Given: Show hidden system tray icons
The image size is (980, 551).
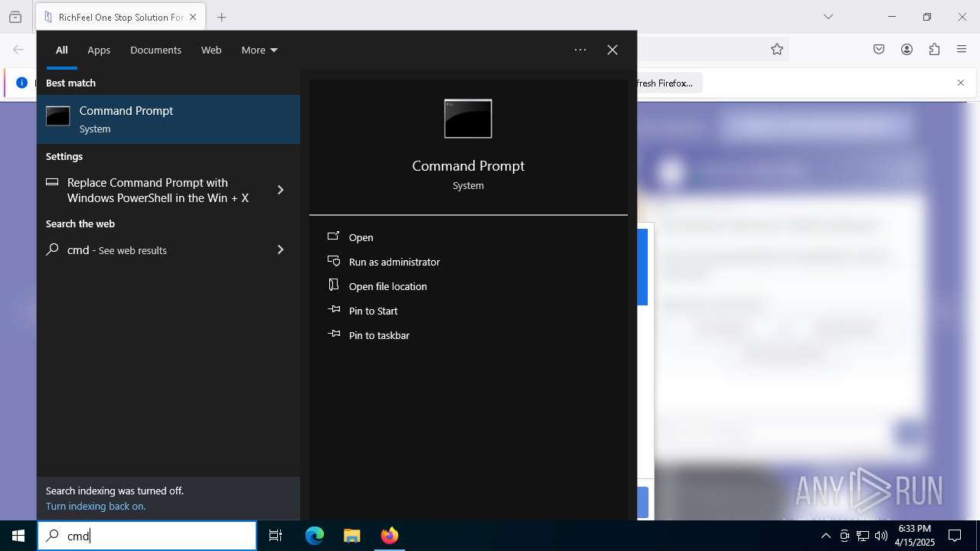Looking at the screenshot, I should pos(825,536).
